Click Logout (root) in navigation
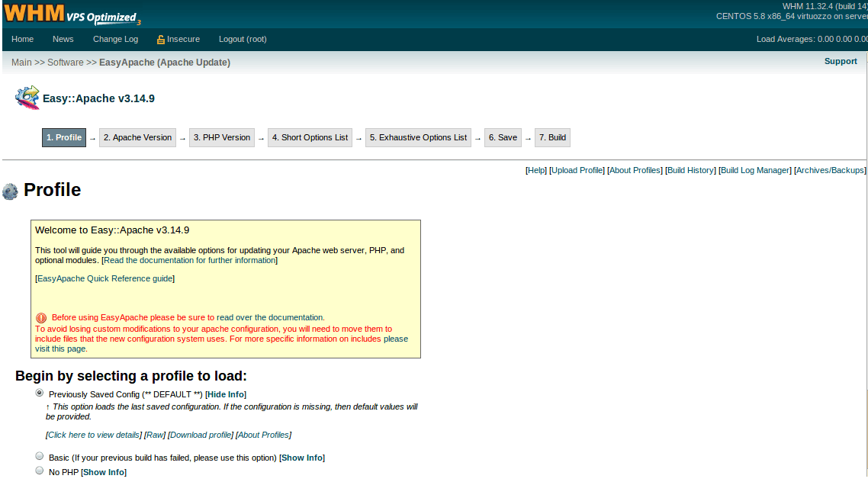The width and height of the screenshot is (868, 482). [243, 40]
